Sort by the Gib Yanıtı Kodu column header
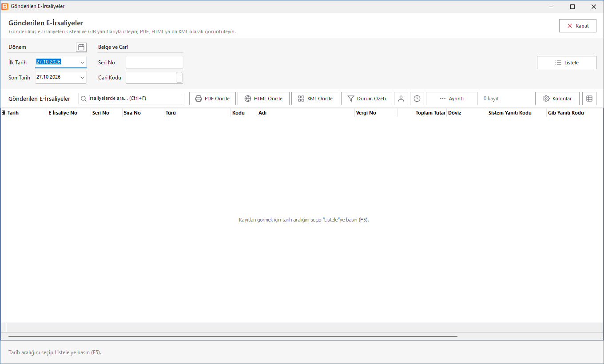604x364 pixels. click(x=575, y=113)
